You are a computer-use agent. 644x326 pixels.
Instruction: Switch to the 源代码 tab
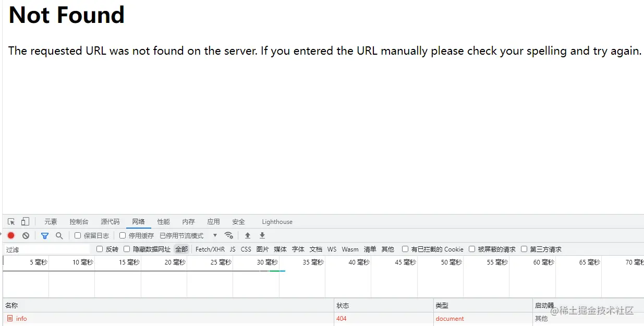[110, 221]
